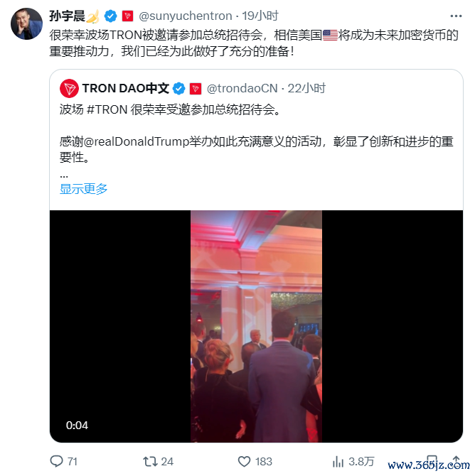Click the 22小时 timestamp on quoted post
The image size is (475, 476).
306,88
